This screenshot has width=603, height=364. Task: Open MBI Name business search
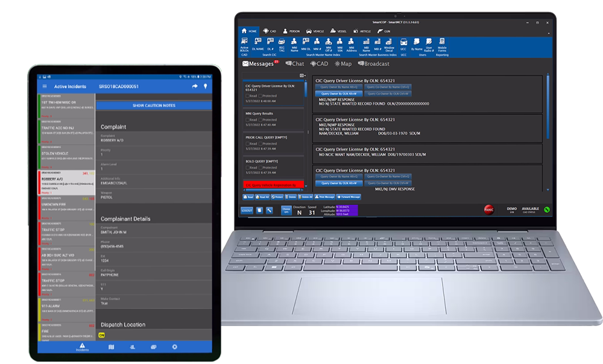pos(366,45)
